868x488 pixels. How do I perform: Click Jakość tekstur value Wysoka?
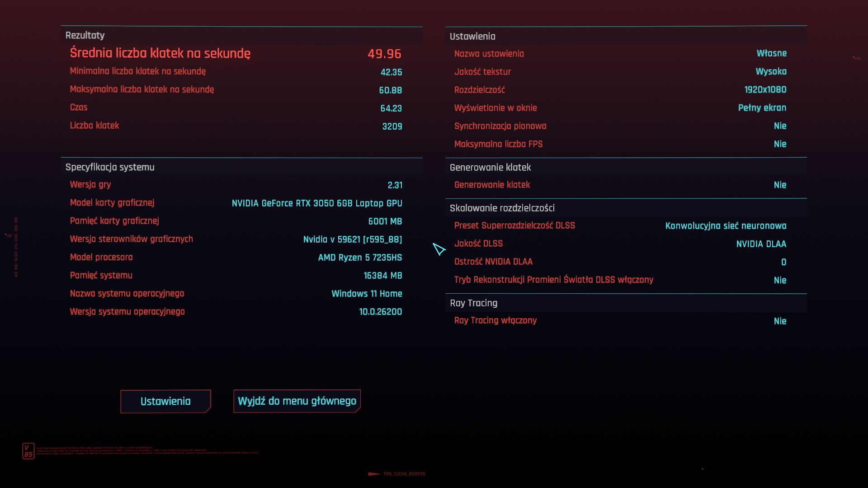771,71
